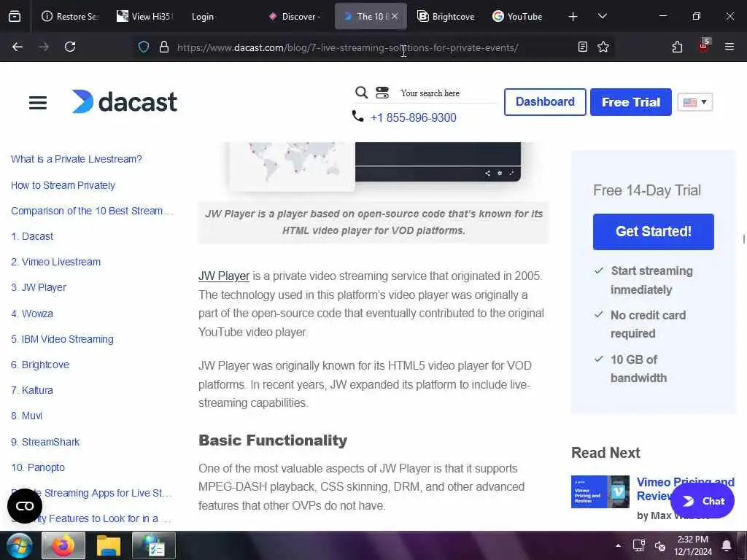Toggle reader view icon in address bar
747x560 pixels.
[583, 47]
